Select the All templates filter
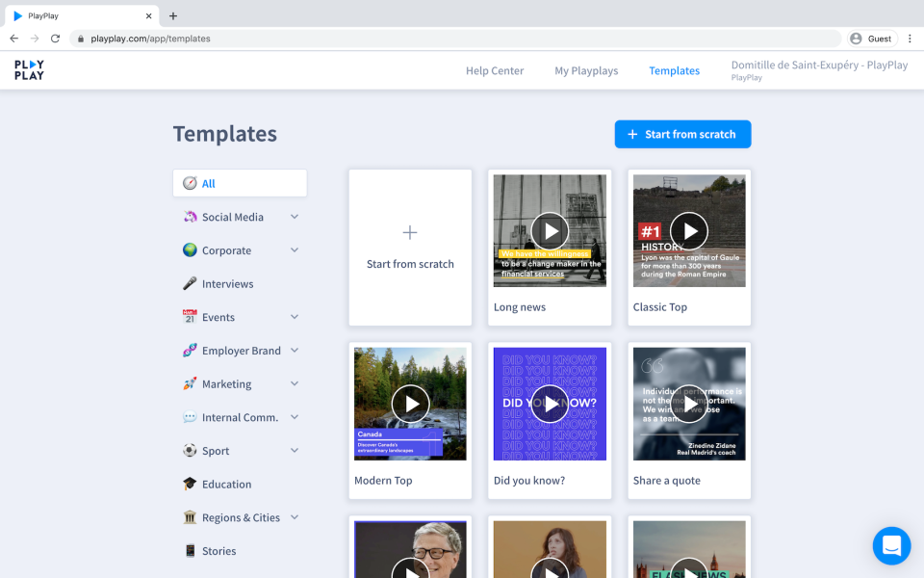This screenshot has height=578, width=924. 240,183
